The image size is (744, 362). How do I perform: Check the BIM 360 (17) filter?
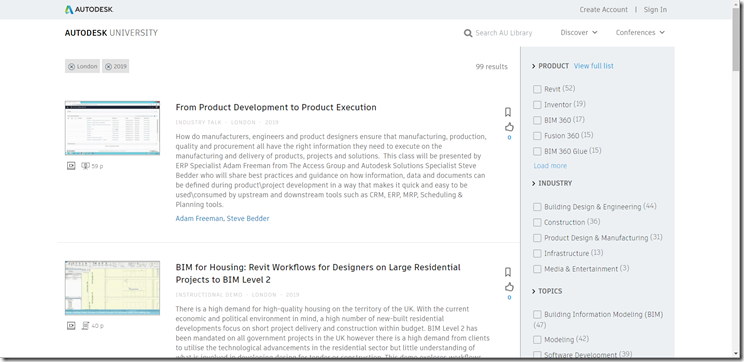click(x=537, y=121)
